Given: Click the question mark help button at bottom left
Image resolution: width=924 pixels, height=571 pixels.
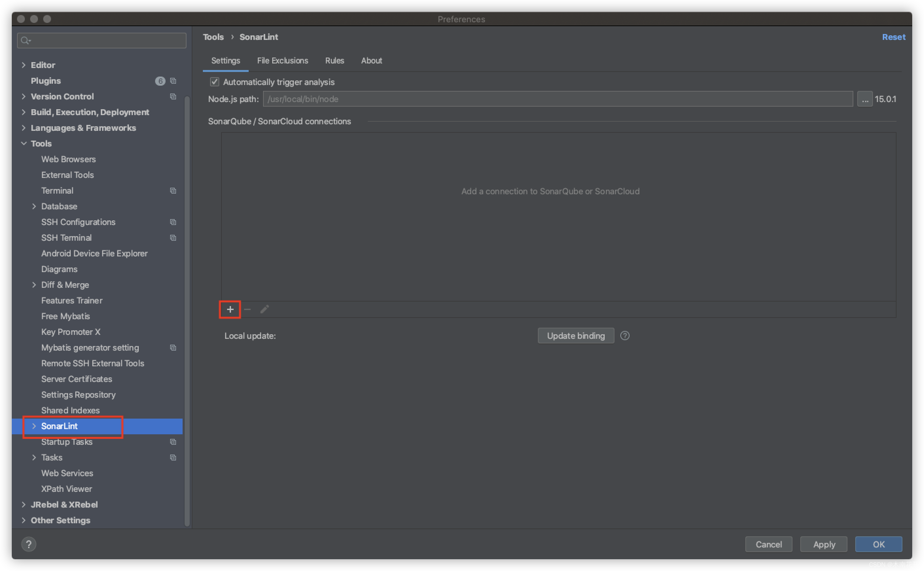Looking at the screenshot, I should pos(29,544).
